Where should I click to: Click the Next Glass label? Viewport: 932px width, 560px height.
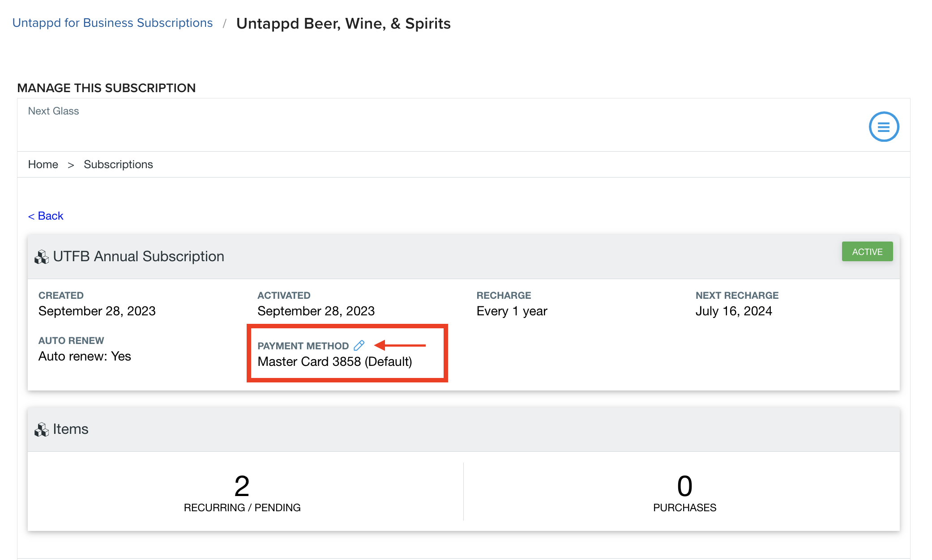[x=53, y=111]
